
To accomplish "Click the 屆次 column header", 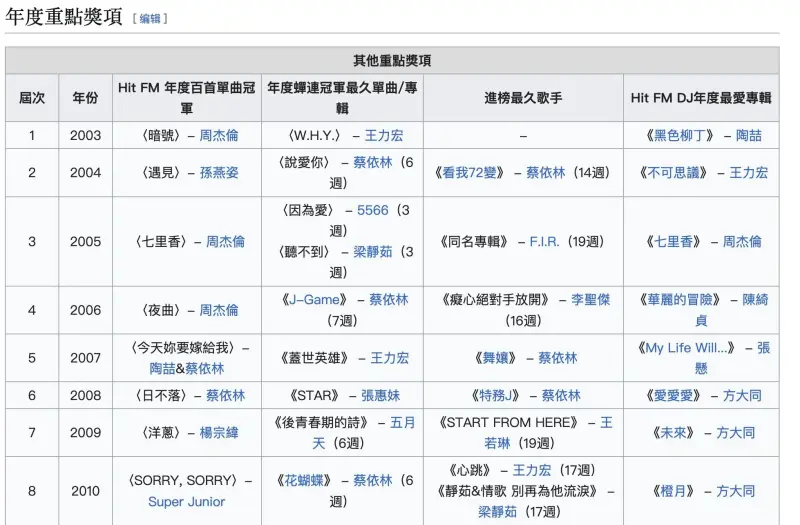I will pyautogui.click(x=32, y=97).
